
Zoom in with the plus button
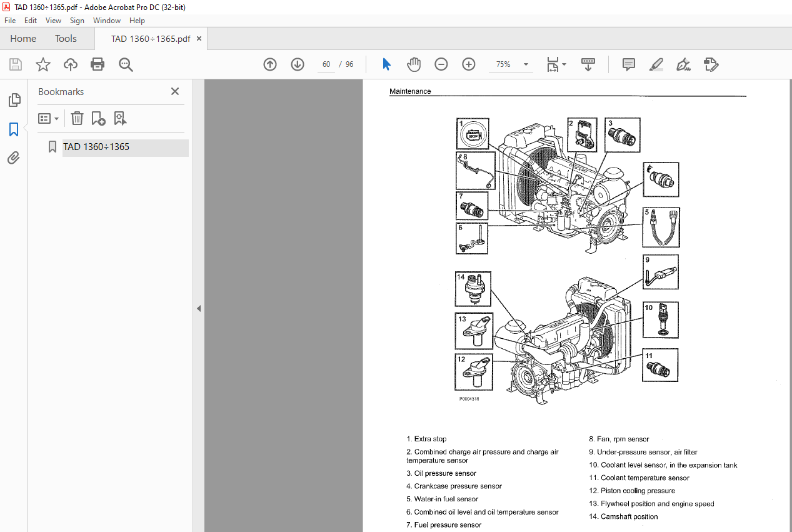tap(469, 64)
